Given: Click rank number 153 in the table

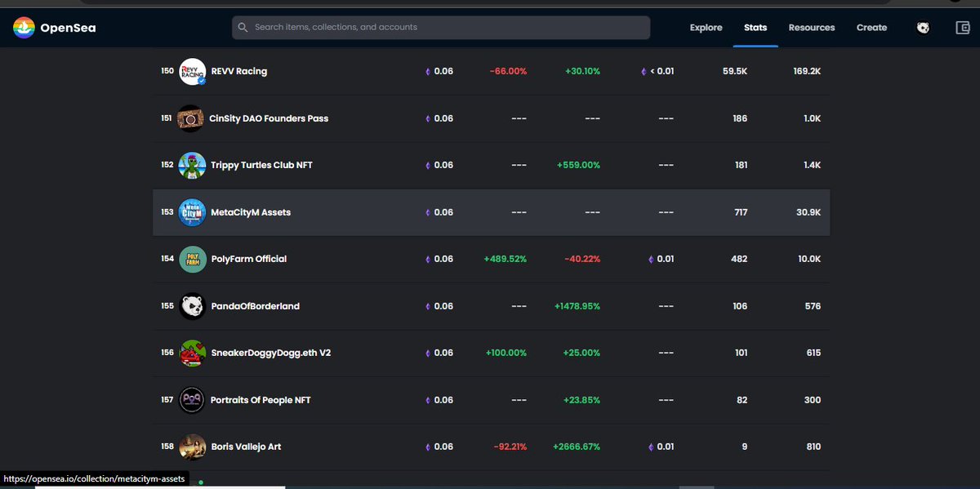Looking at the screenshot, I should [x=167, y=212].
